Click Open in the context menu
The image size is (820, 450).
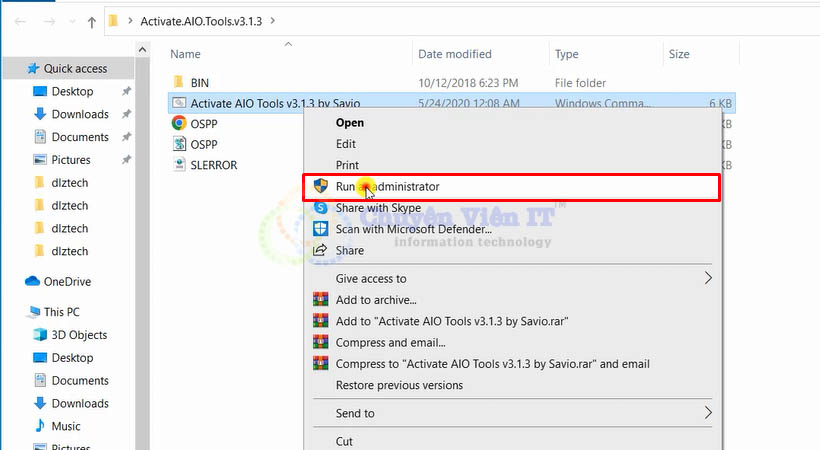pyautogui.click(x=349, y=123)
